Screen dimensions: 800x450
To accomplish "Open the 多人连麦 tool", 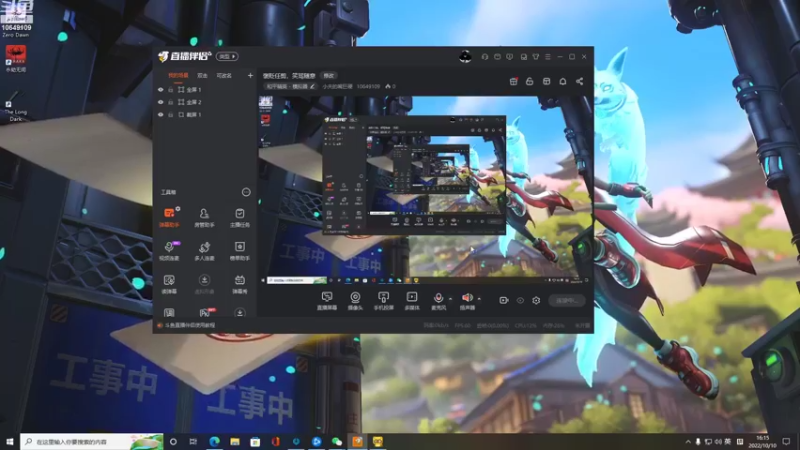I will (204, 251).
